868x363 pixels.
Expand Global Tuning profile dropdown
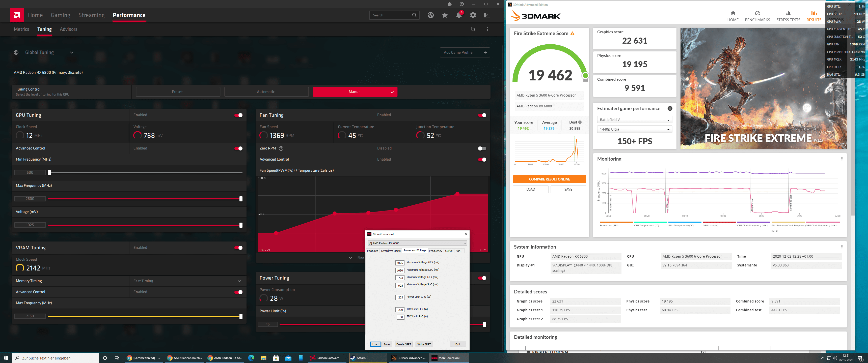click(71, 52)
